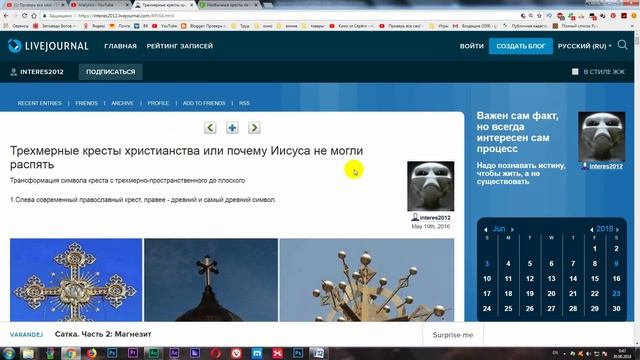640x360 pixels.
Task: Click volume icon in system tray
Action: coord(588,353)
